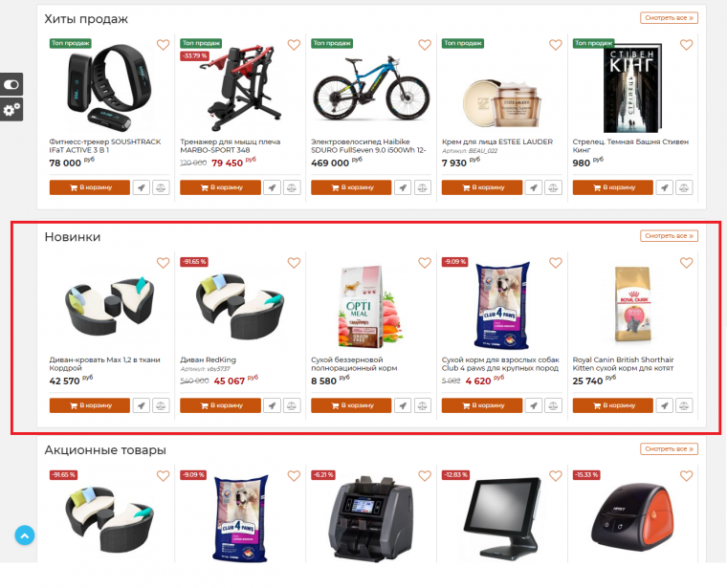
Task: Click the Стивен Кинг book cover thumbnail
Action: (632, 88)
